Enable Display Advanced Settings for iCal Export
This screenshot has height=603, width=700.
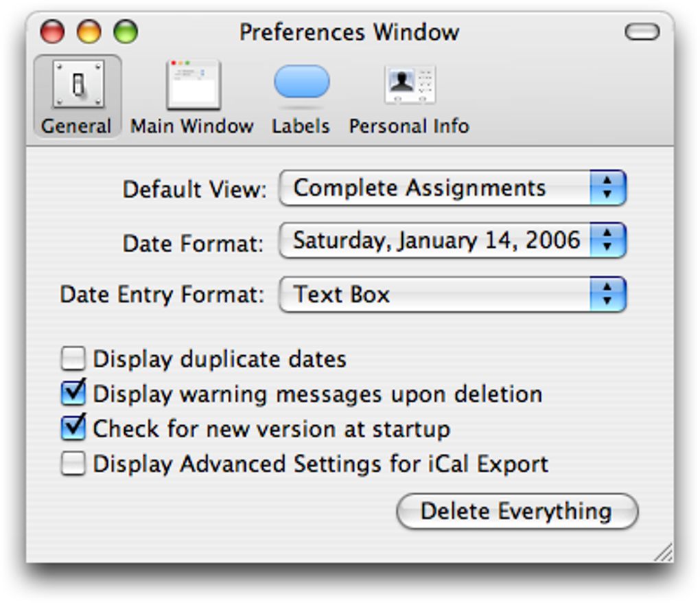[73, 464]
